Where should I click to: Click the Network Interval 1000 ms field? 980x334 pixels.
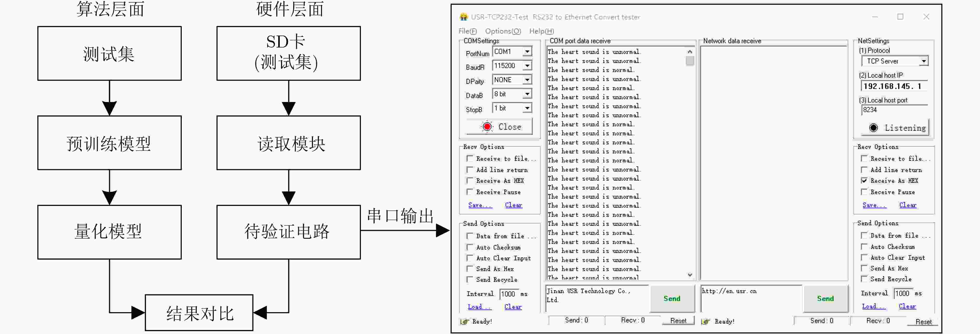[903, 293]
